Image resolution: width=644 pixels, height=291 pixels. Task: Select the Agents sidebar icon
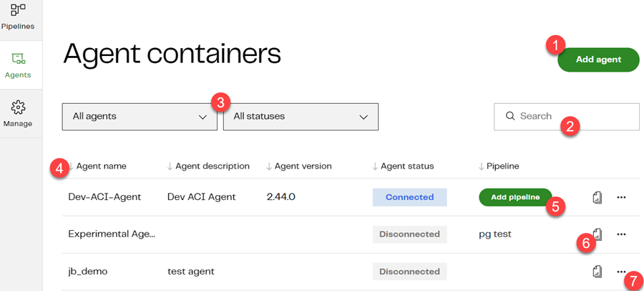[18, 59]
